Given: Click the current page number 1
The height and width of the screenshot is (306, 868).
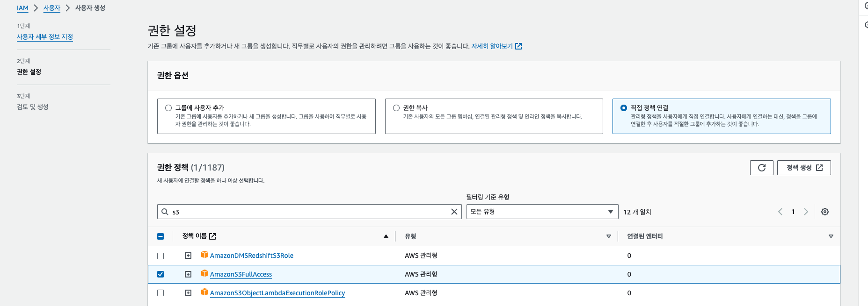Looking at the screenshot, I should [x=793, y=212].
